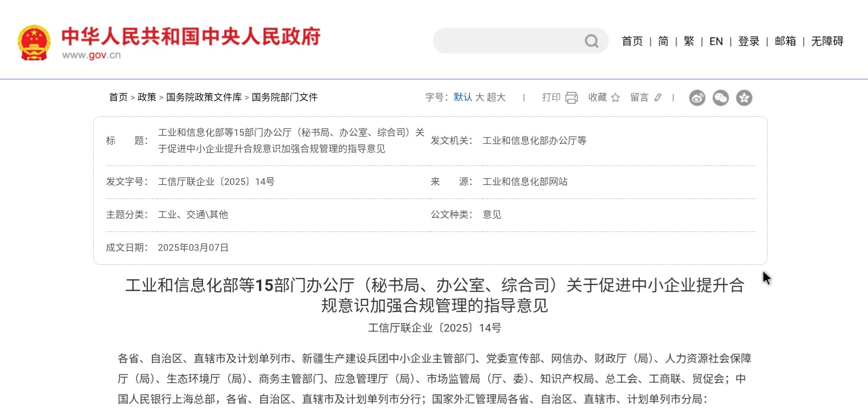Share the page via WeChat icon
This screenshot has height=415, width=868.
tap(720, 98)
